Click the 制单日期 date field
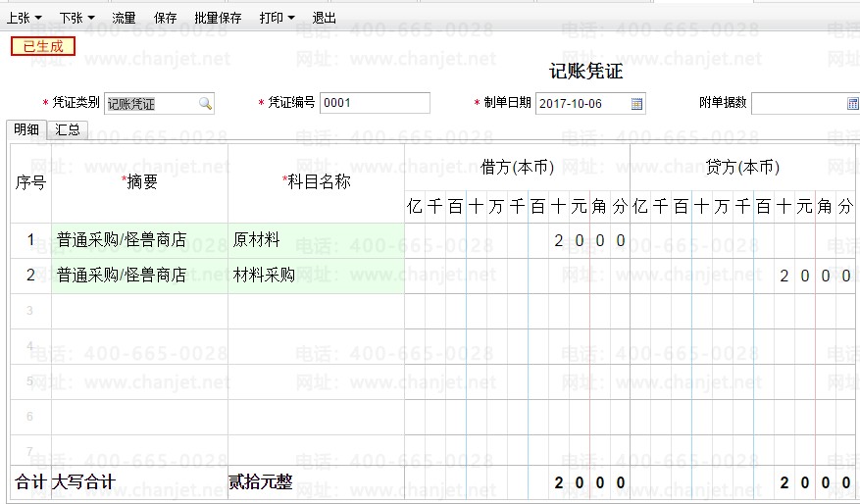 pyautogui.click(x=582, y=103)
